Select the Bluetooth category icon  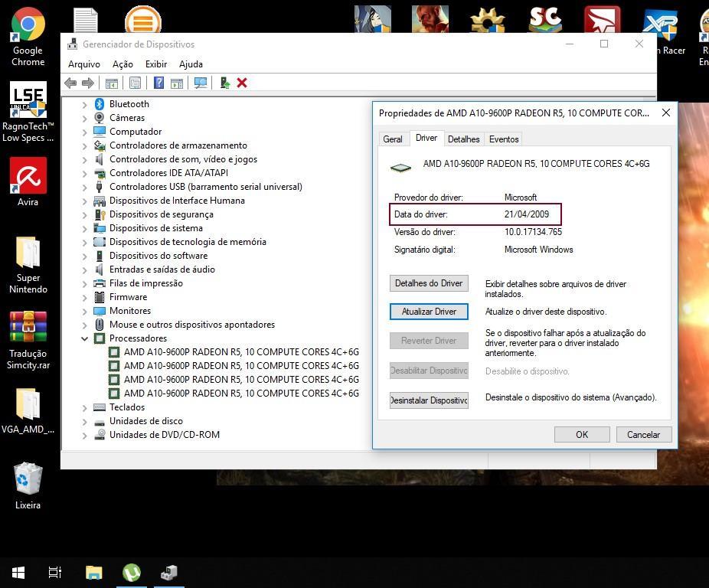point(100,104)
